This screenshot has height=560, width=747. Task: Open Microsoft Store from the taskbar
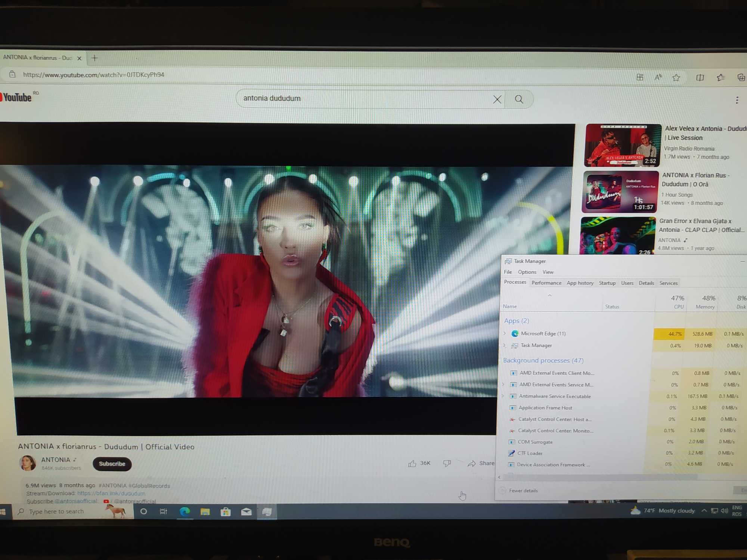click(226, 512)
